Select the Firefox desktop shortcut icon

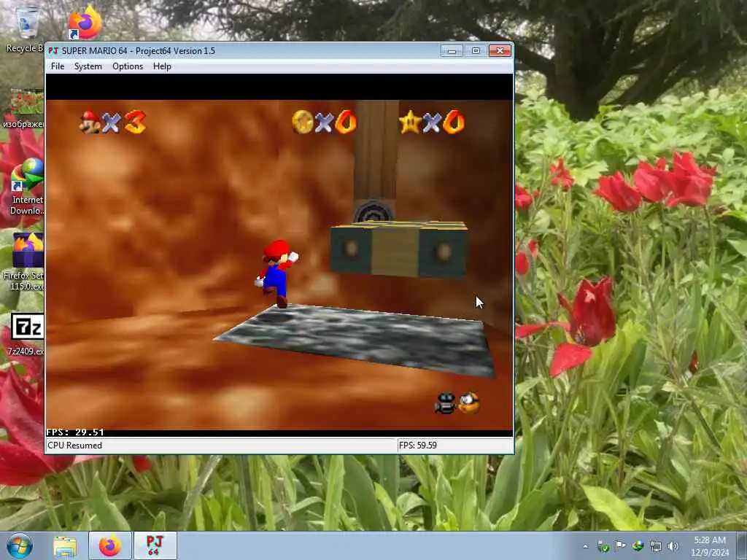click(x=85, y=23)
